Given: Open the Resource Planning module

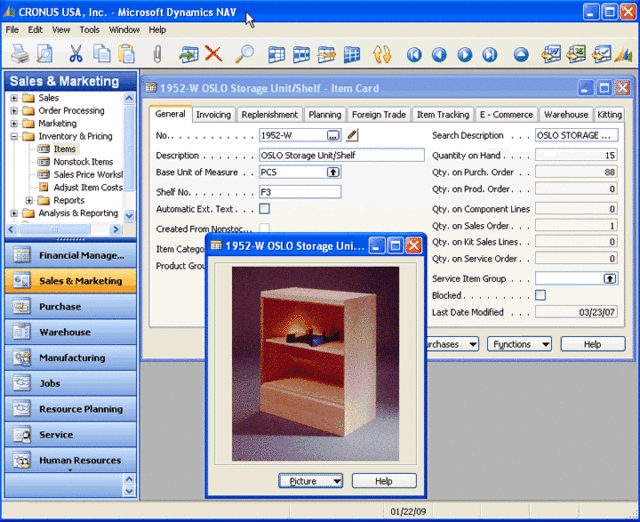Looking at the screenshot, I should (71, 409).
